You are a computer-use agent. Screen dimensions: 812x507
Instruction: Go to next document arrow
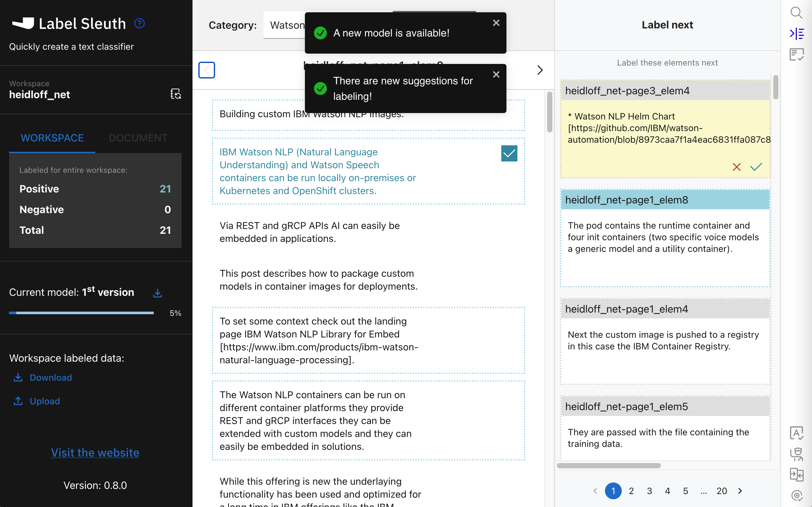pos(540,70)
